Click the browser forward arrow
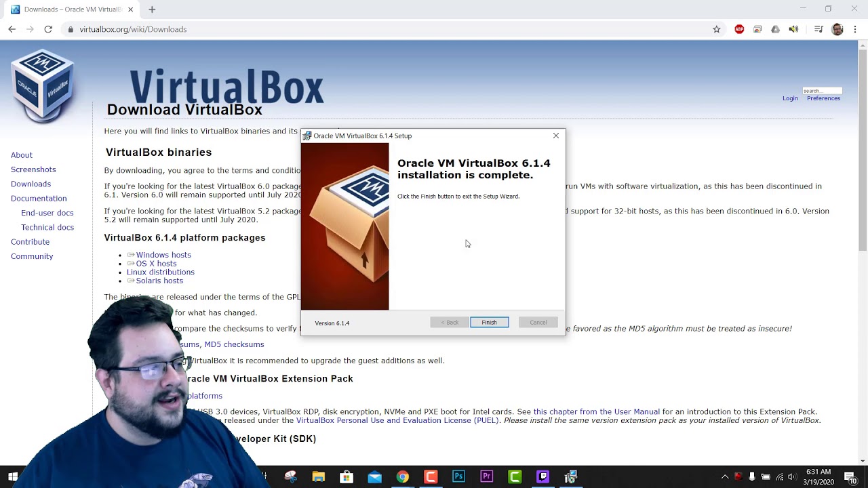 (30, 29)
